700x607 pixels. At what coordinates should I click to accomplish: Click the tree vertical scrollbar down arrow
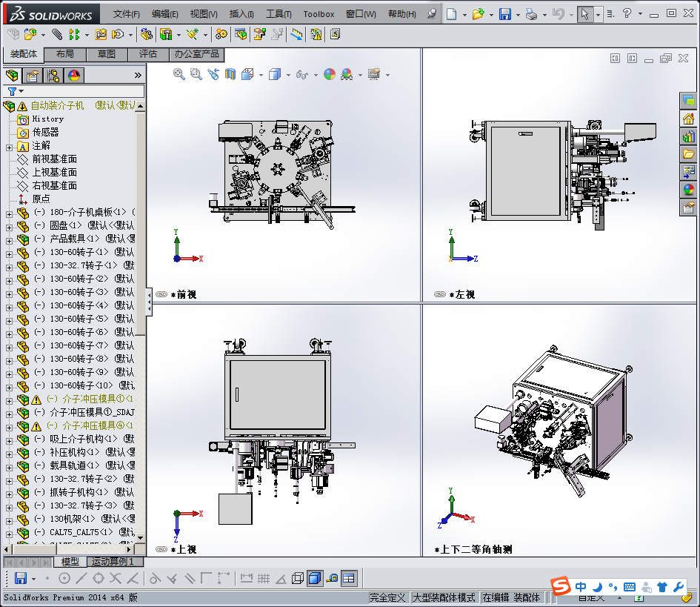tap(141, 538)
